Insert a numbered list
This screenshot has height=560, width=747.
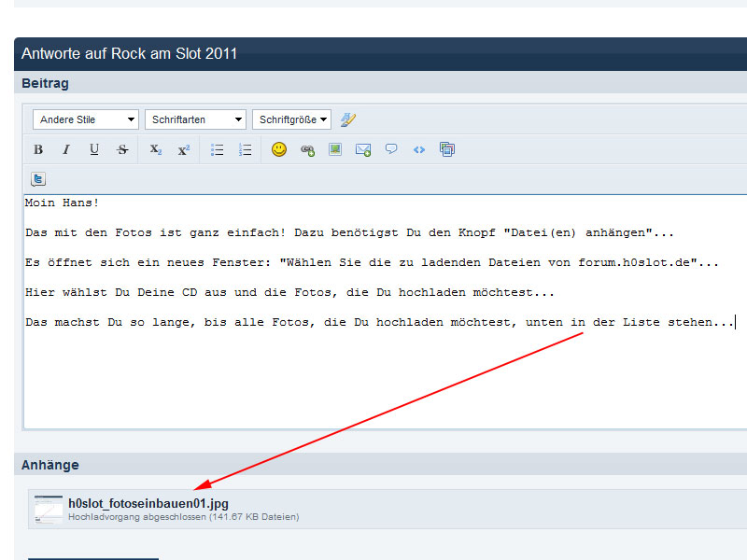pos(246,150)
